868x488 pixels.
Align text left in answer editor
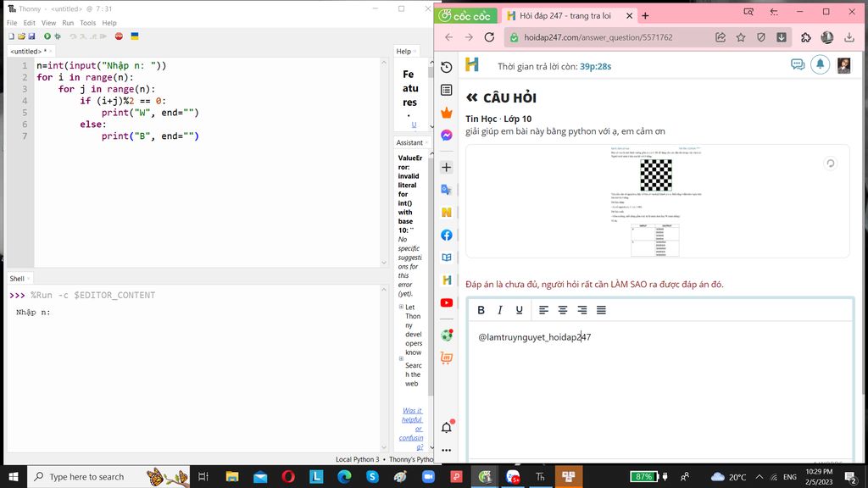point(543,310)
